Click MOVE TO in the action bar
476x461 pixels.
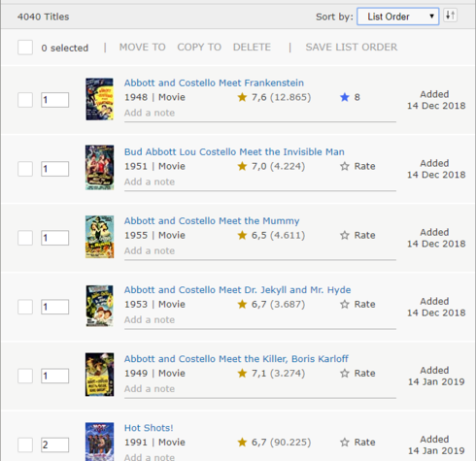(143, 48)
